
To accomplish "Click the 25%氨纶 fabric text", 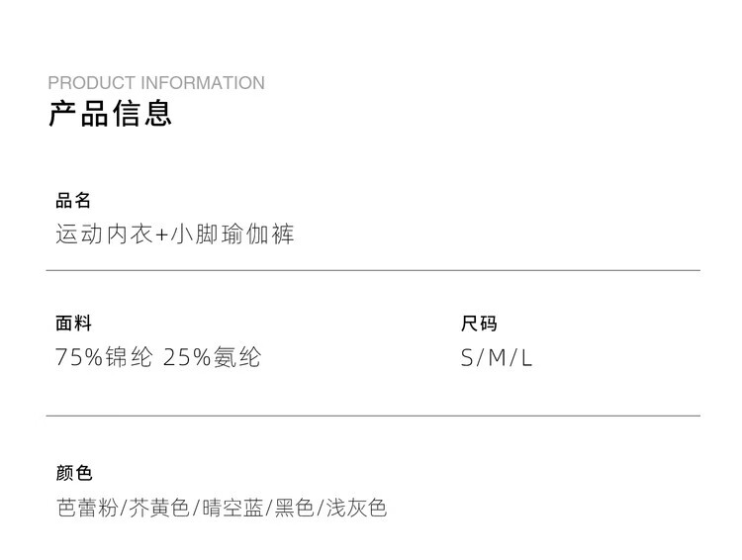I will (x=212, y=357).
